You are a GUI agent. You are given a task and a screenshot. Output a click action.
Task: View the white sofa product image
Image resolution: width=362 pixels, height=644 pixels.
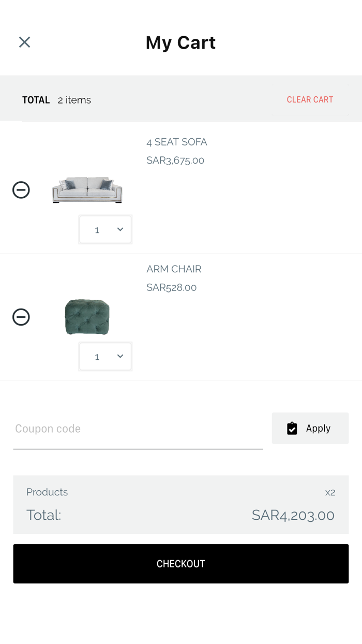click(x=87, y=190)
